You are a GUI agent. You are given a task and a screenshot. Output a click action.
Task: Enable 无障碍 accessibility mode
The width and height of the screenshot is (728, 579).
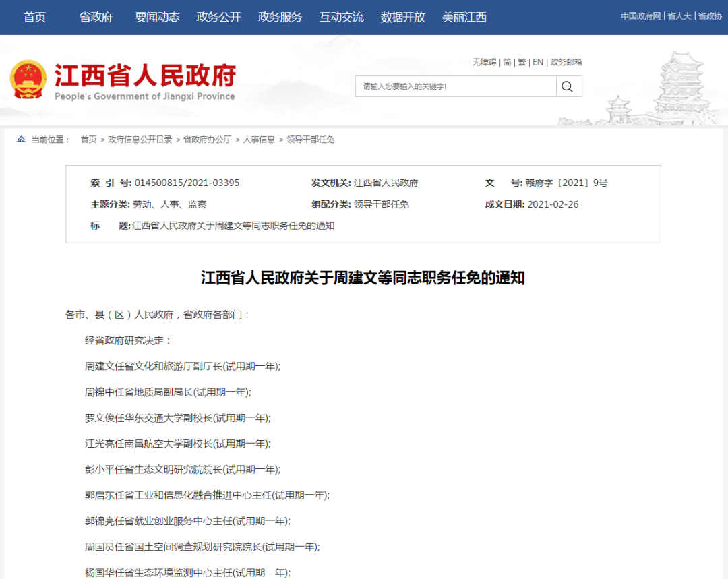click(x=484, y=62)
